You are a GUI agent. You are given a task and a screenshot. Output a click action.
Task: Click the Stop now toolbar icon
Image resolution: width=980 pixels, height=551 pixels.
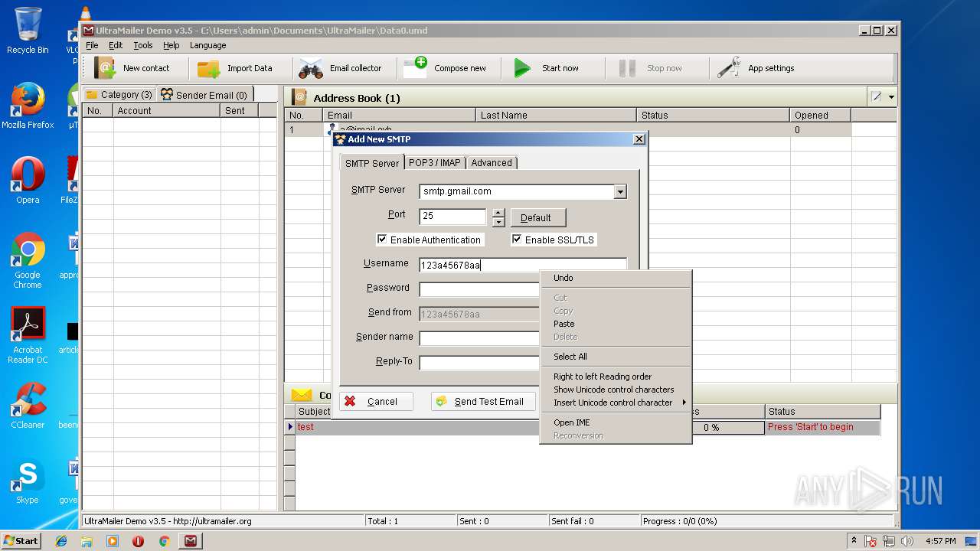[x=627, y=68]
